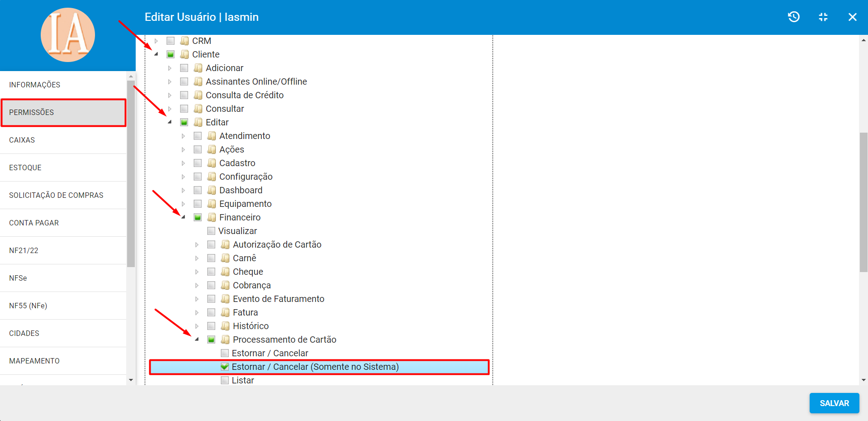868x421 pixels.
Task: Click the Cadastro folder icon
Action: click(212, 163)
